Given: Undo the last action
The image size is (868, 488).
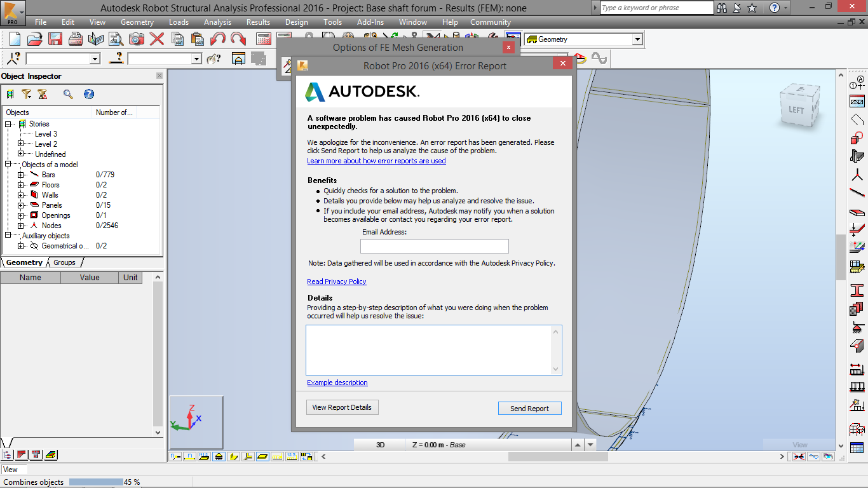Looking at the screenshot, I should pos(217,39).
